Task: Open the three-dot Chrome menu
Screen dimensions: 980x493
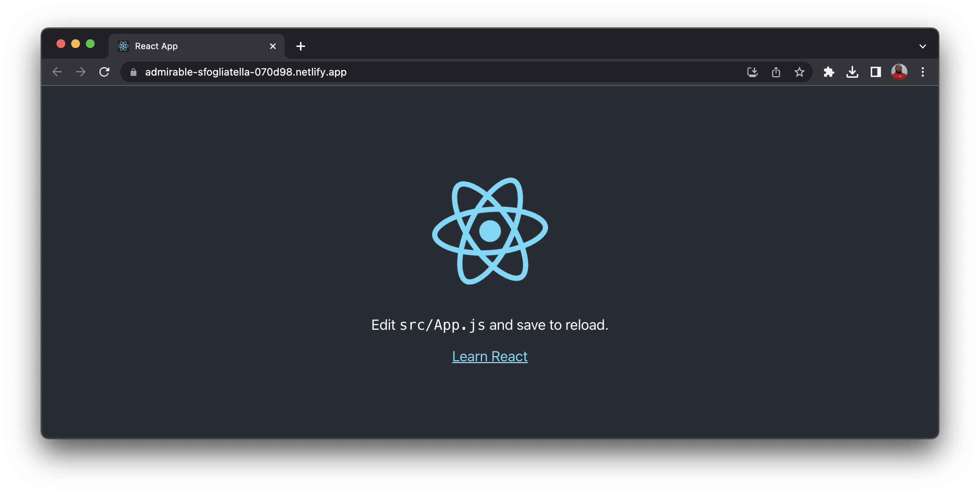Action: 922,72
